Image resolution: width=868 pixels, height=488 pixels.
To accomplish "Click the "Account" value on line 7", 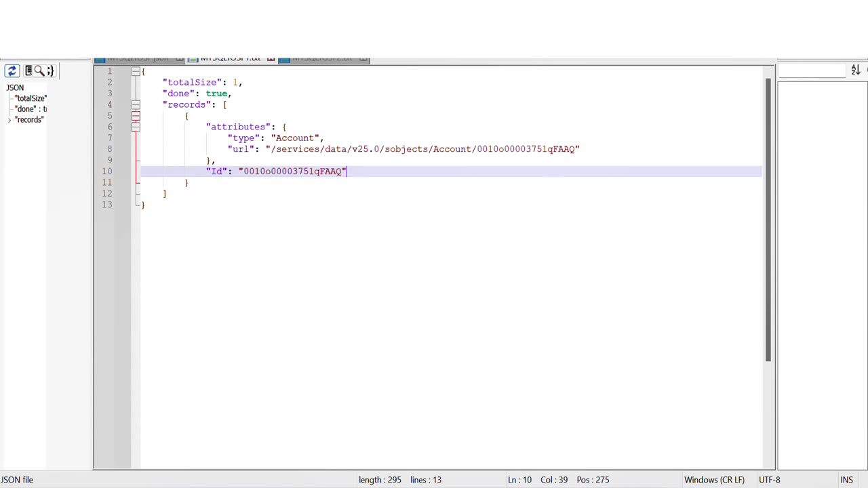I will pyautogui.click(x=295, y=138).
